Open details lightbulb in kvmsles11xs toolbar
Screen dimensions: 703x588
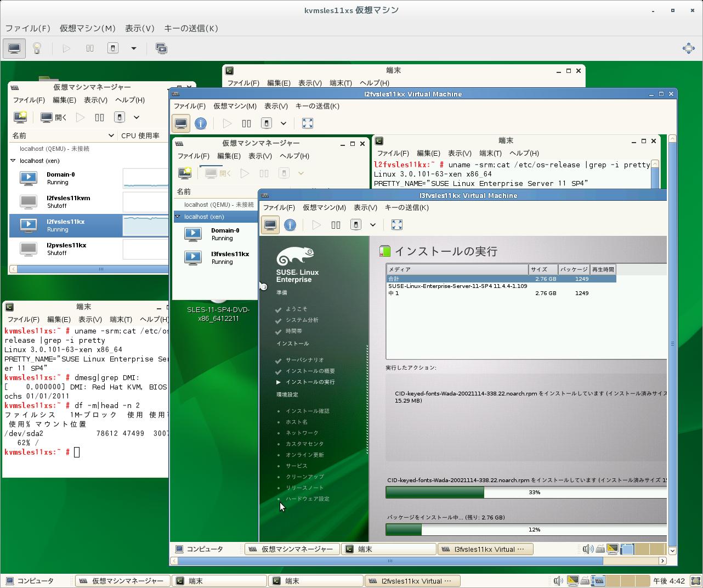point(37,48)
